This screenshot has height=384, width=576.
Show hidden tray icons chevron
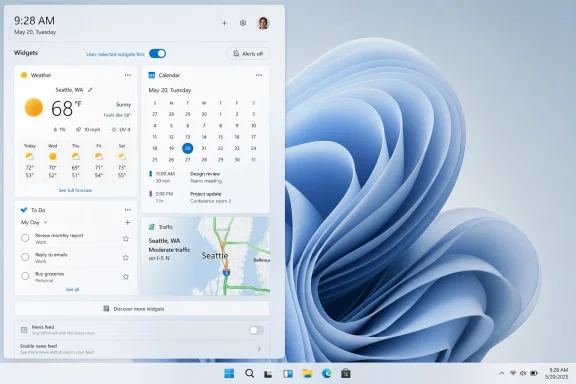[x=501, y=373]
